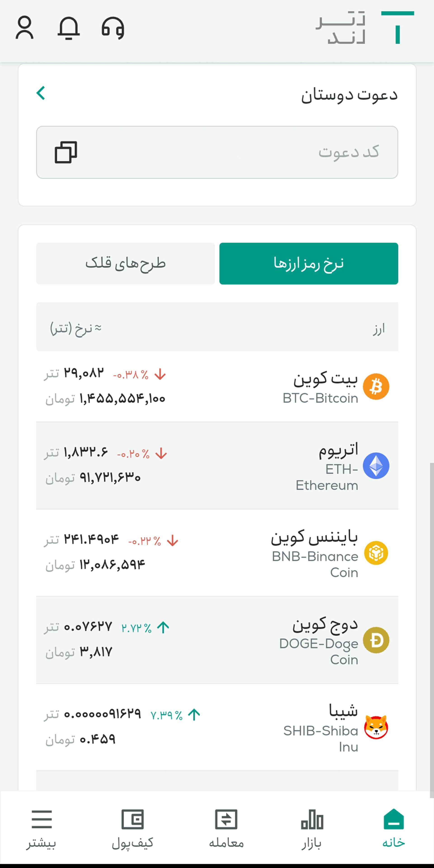Screen dimensions: 434x868
Task: Tap the Ethereum coin logo
Action: point(376,466)
